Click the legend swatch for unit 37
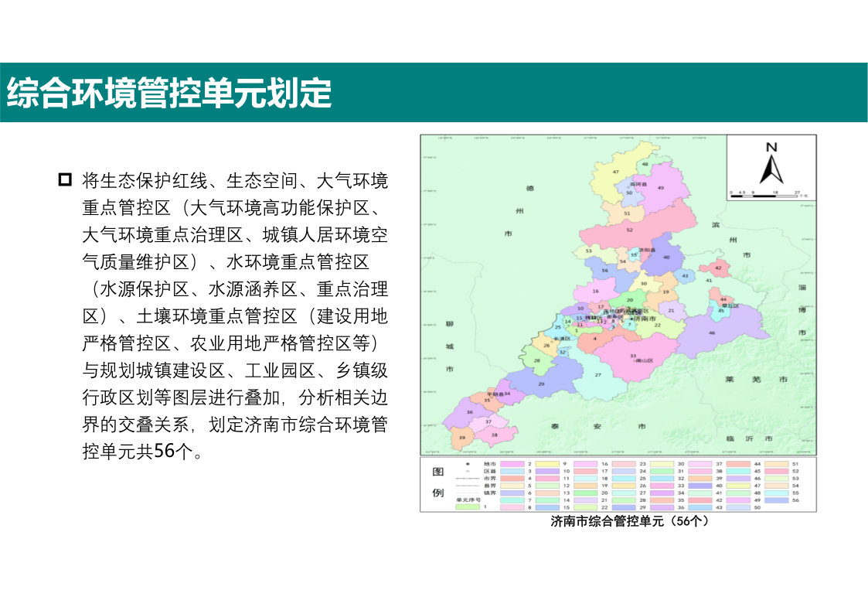This screenshot has height=614, width=868. click(700, 464)
